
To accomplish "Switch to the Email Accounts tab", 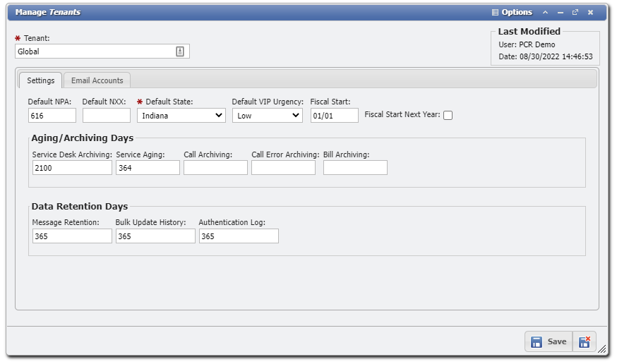I will point(97,80).
